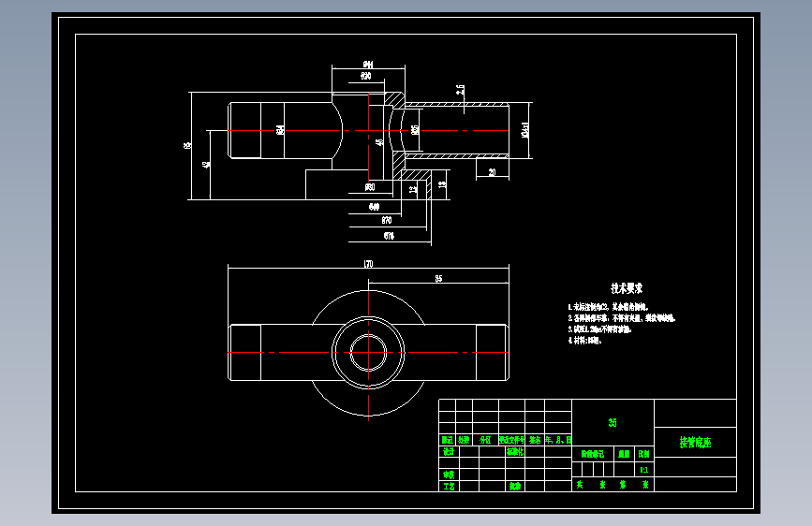This screenshot has width=812, height=526.
Task: Select the "技术要求" heading
Action: pyautogui.click(x=627, y=288)
